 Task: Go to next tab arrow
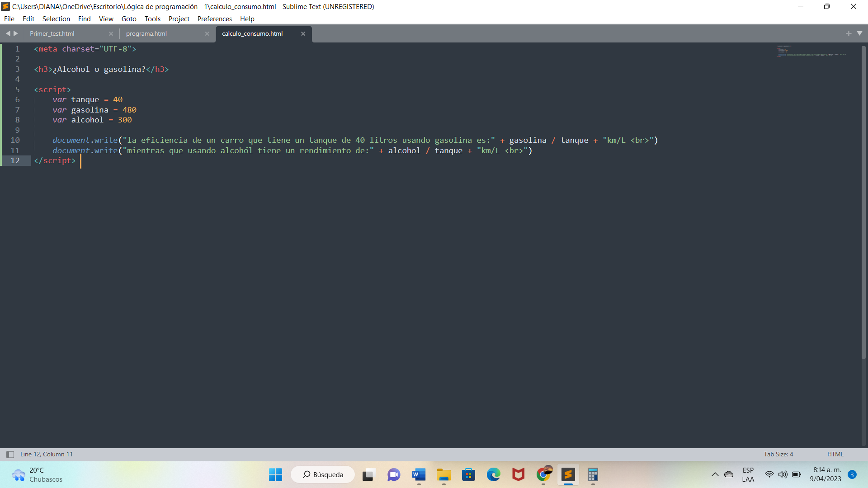pyautogui.click(x=16, y=33)
